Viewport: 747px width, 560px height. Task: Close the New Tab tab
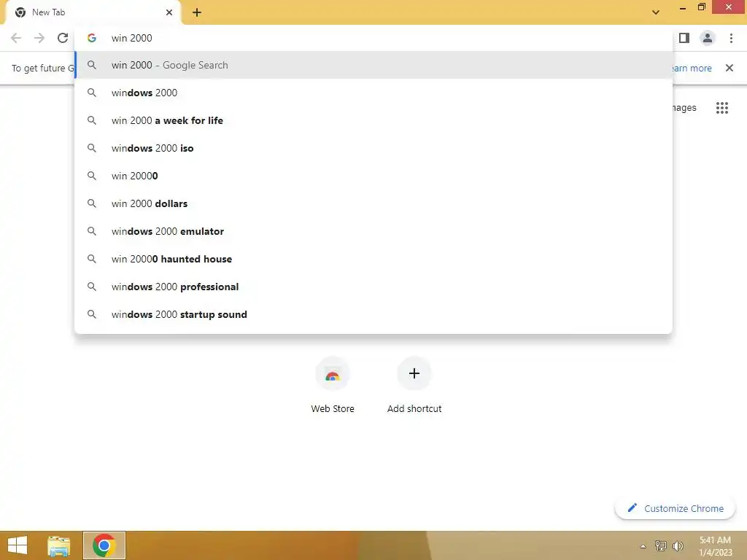[x=169, y=12]
